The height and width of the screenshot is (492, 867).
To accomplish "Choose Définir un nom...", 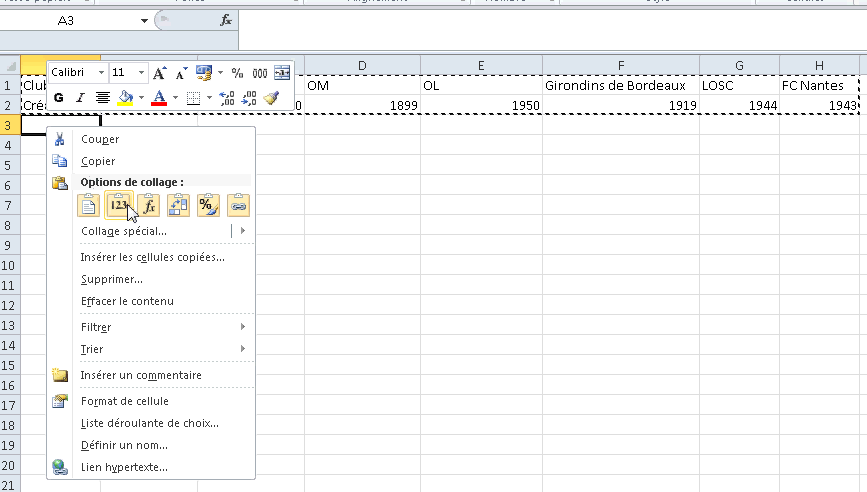I will pyautogui.click(x=152, y=445).
